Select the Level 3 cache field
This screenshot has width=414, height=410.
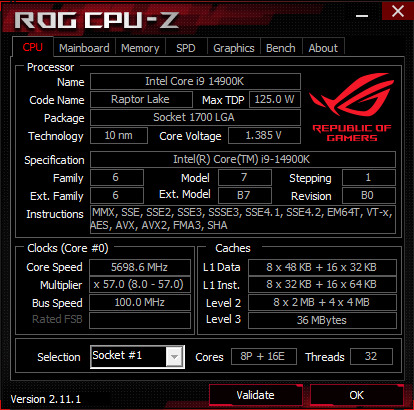point(322,320)
